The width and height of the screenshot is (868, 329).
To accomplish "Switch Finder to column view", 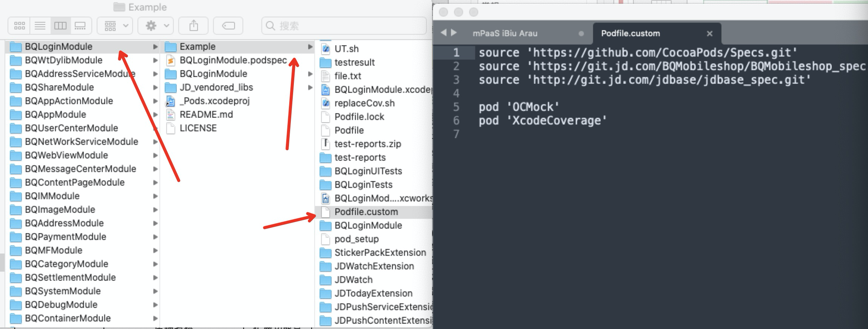I will coord(60,26).
